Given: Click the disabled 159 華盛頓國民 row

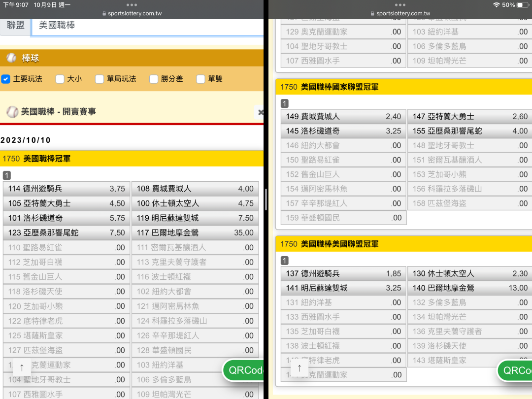Looking at the screenshot, I should click(344, 218).
